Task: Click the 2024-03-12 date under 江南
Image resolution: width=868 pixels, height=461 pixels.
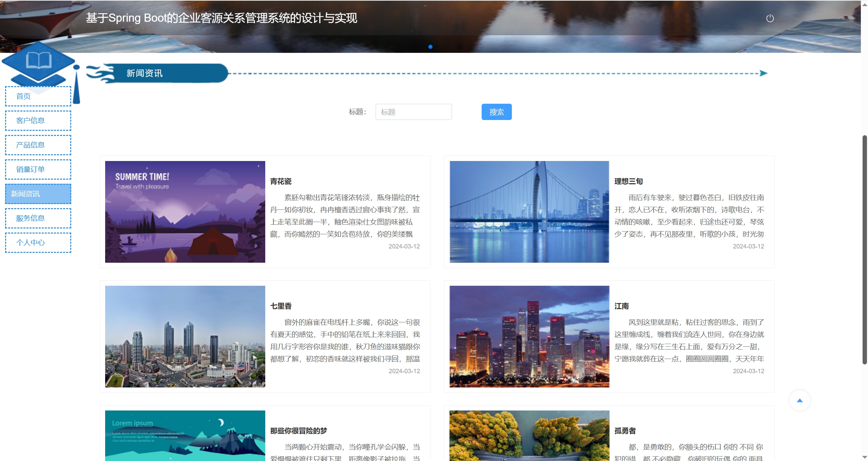Action: point(748,371)
